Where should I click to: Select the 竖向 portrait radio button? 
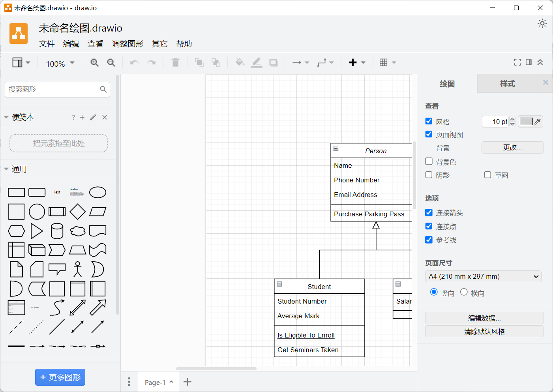pyautogui.click(x=434, y=292)
